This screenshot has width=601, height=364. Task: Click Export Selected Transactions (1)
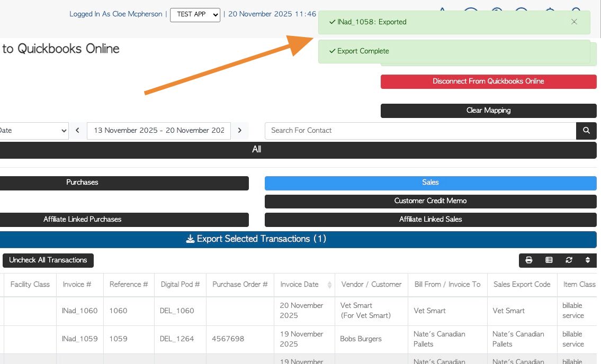pos(298,239)
